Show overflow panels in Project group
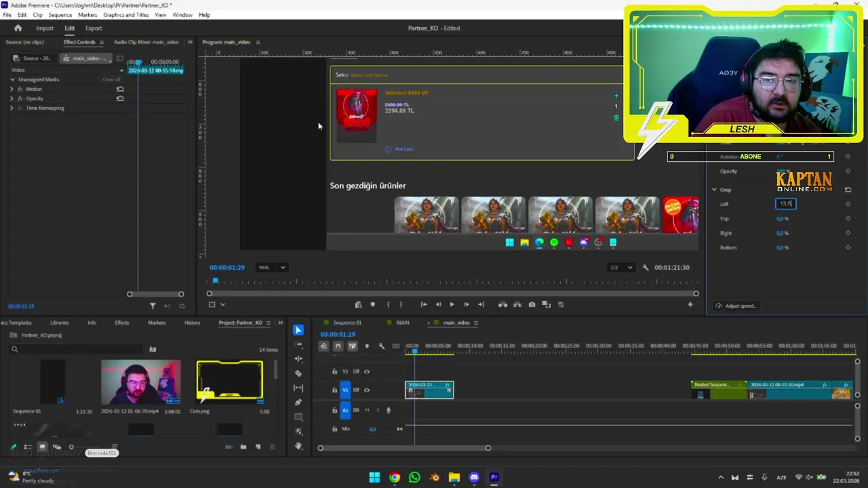This screenshot has height=488, width=868. (x=281, y=323)
